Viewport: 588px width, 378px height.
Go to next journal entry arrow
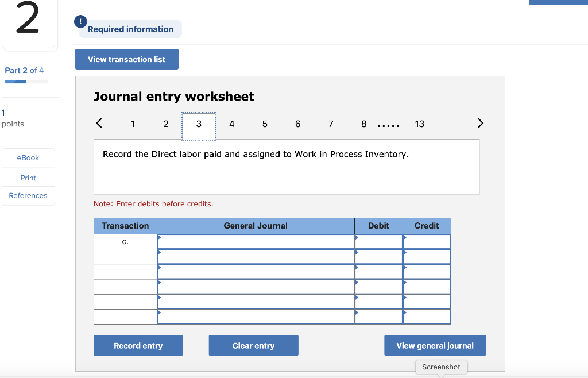(481, 123)
